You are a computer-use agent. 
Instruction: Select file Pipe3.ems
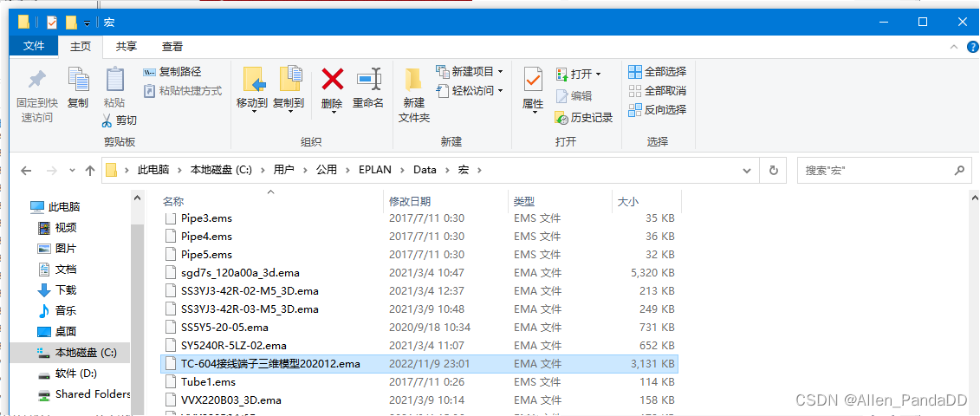419,218
